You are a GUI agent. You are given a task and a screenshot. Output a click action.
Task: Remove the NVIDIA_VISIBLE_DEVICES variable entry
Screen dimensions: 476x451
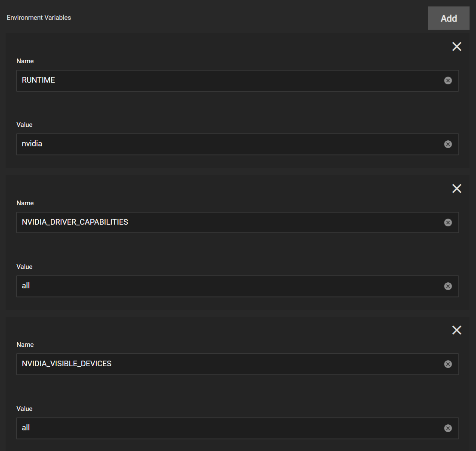(x=457, y=330)
